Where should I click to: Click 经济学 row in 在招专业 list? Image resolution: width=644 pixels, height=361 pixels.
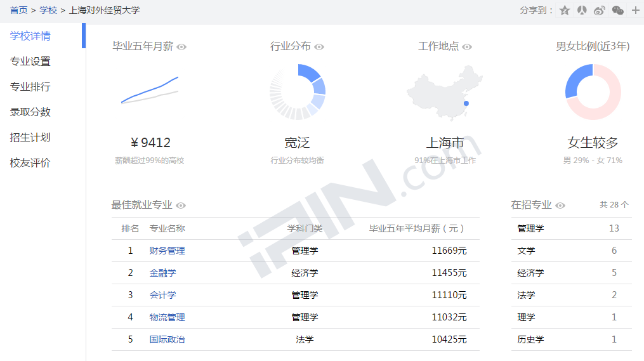571,273
